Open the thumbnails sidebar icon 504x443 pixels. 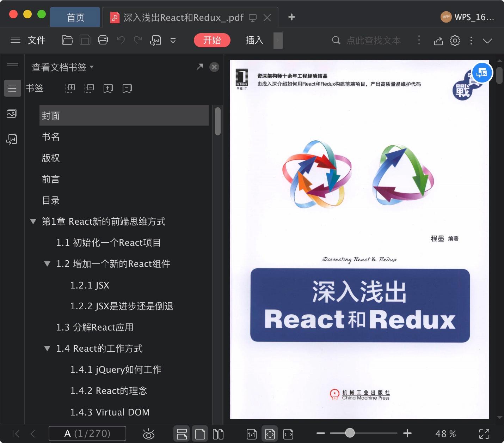click(x=12, y=114)
